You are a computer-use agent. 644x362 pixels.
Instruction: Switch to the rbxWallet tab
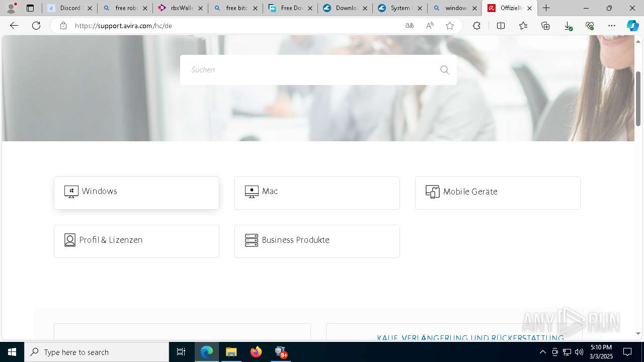pyautogui.click(x=180, y=8)
